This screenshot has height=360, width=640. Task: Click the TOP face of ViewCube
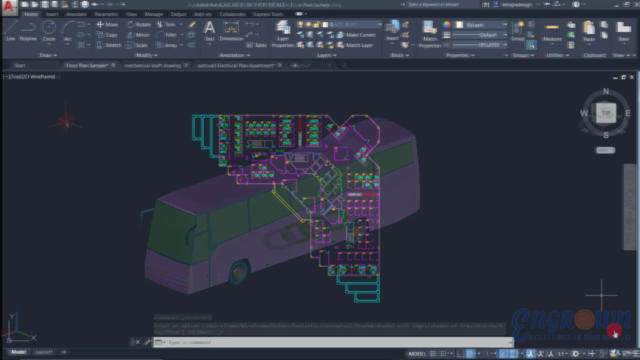(606, 113)
